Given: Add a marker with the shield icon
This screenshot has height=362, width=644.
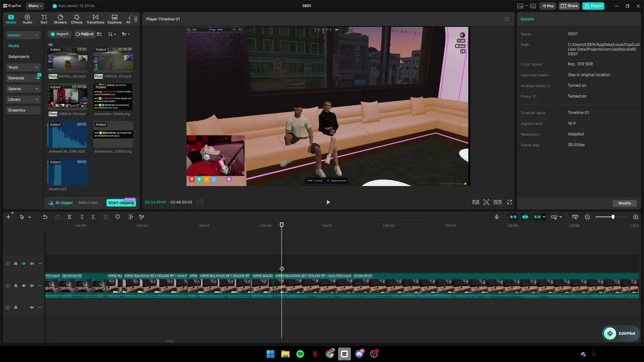Looking at the screenshot, I should [x=118, y=217].
